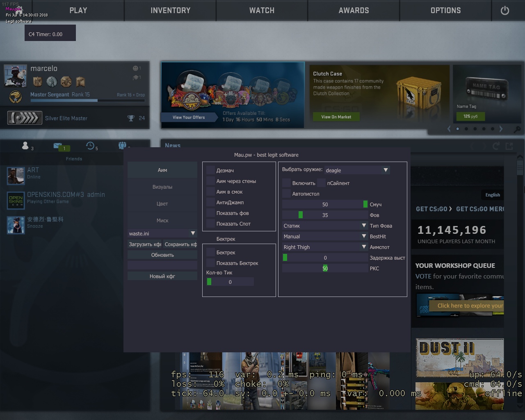Click the News refresh icon
The image size is (525, 420).
point(496,146)
